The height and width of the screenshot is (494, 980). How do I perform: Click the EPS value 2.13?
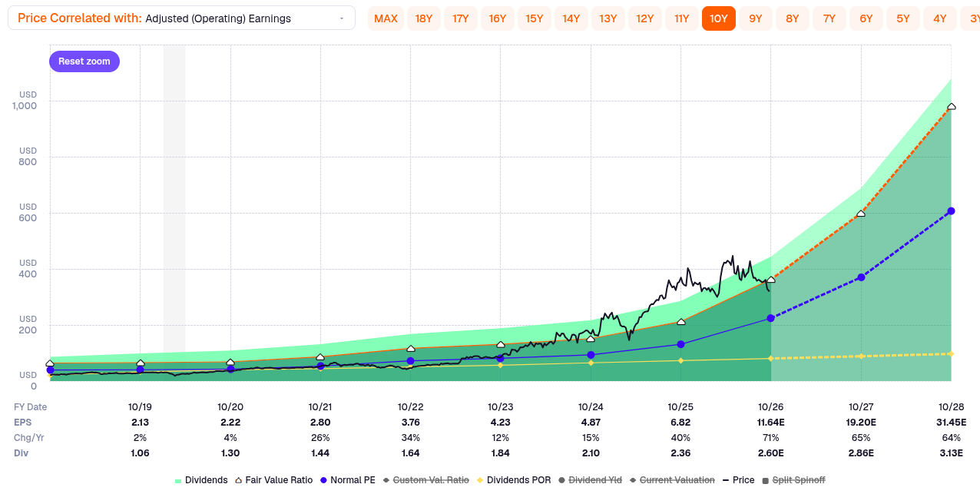[x=141, y=422]
